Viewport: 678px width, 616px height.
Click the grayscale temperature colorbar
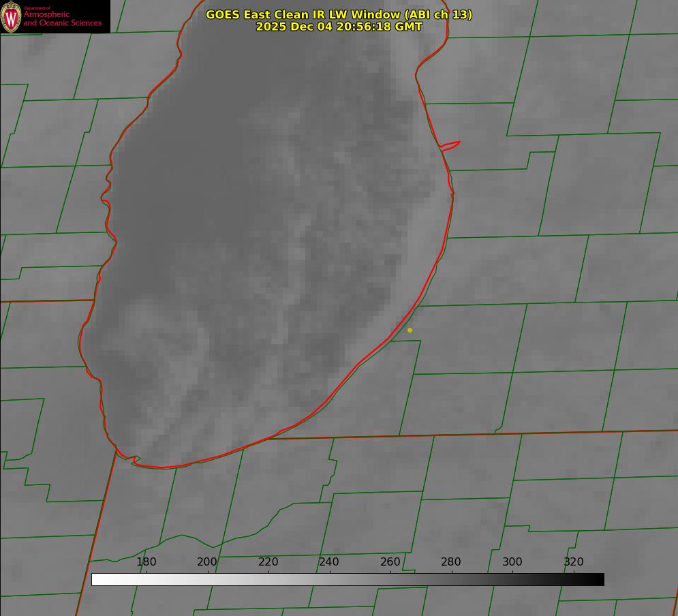(x=348, y=579)
